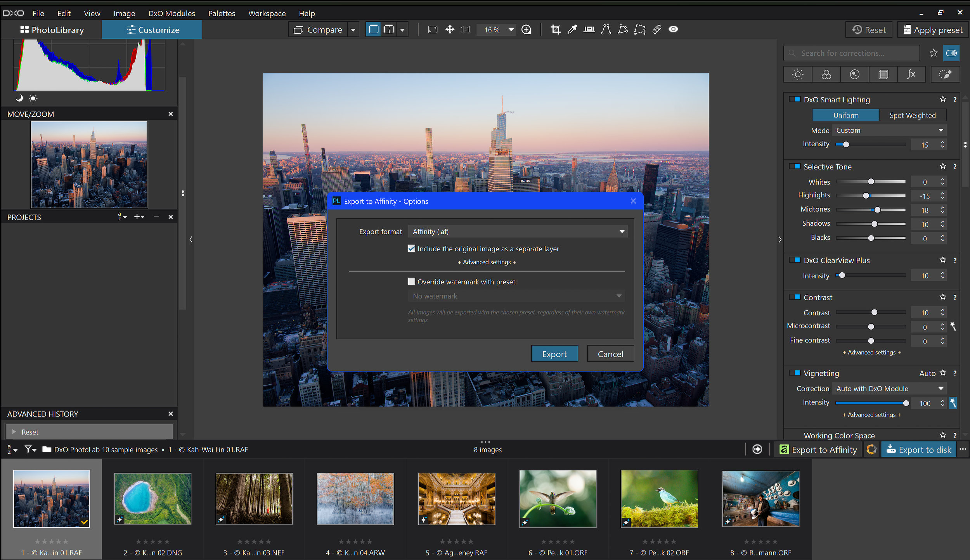Disable the DxO Smart Lighting correction

coord(795,100)
